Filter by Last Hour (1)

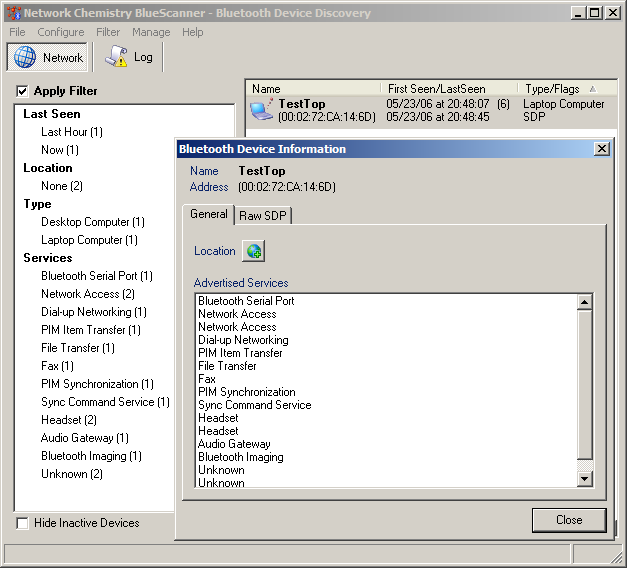click(x=72, y=132)
